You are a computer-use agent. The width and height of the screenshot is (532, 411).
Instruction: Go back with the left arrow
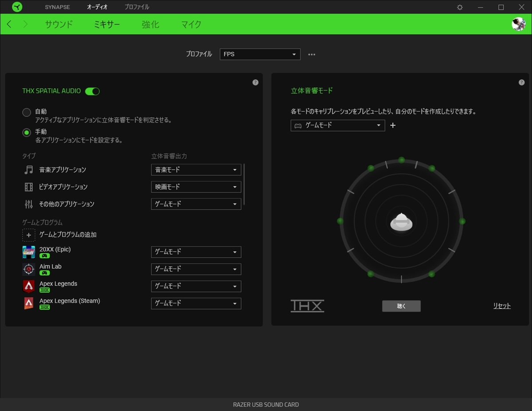coord(9,24)
